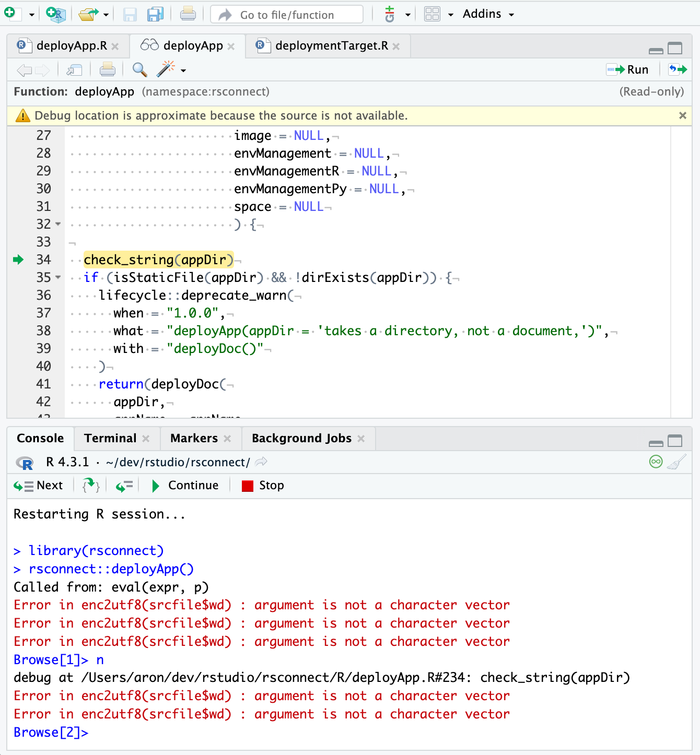This screenshot has height=755, width=700.
Task: Click the lifecycle::deprecate_warn call on line 36
Action: 196,296
